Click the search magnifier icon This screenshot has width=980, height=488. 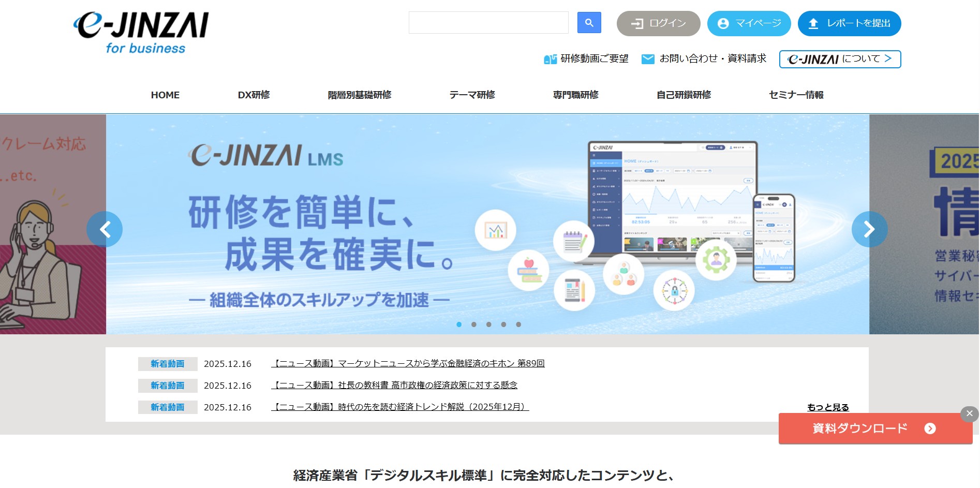coord(588,23)
